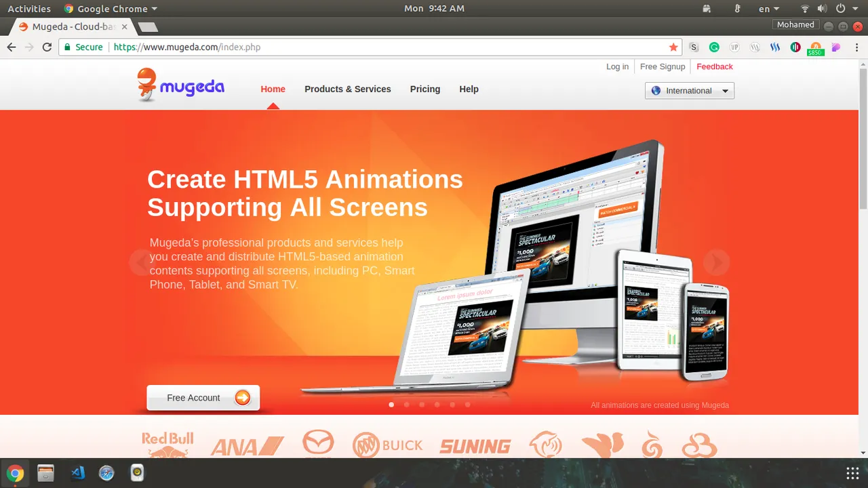Open the red-green candlestick extension
Screen dimensions: 868x488
(795, 47)
